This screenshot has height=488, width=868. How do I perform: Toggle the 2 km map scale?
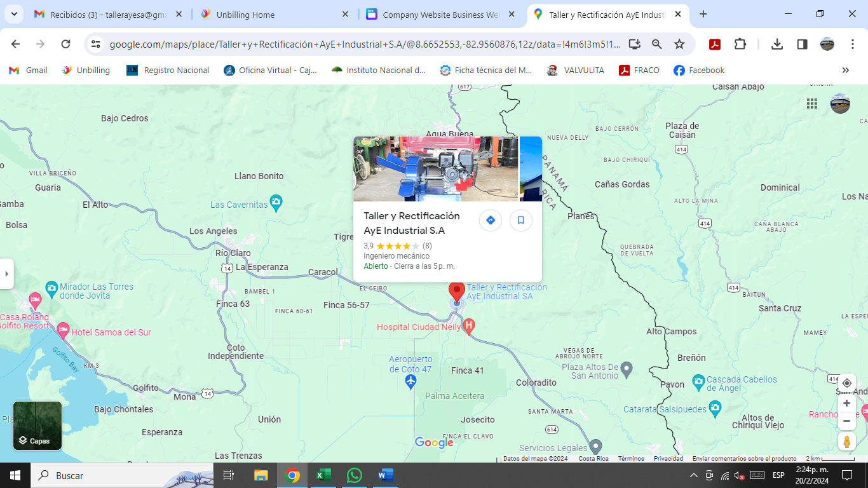[x=830, y=458]
